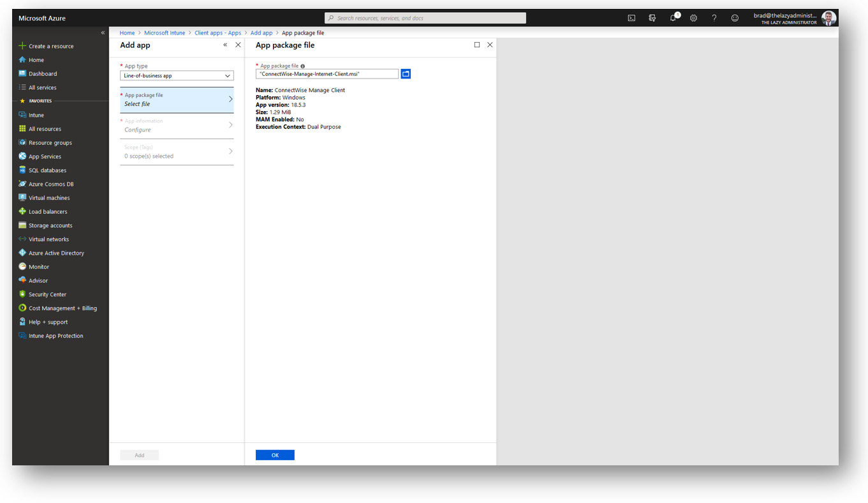Go to Add app breadcrumb

[x=261, y=33]
